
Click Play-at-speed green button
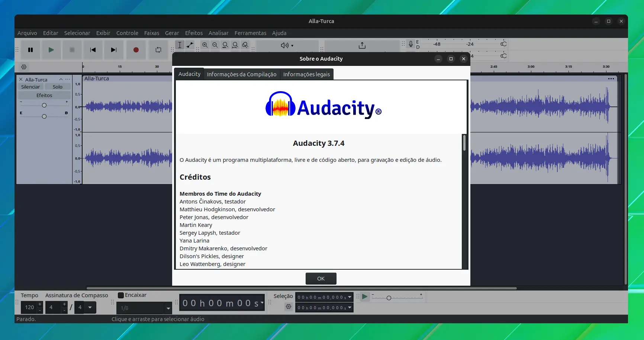coord(365,296)
